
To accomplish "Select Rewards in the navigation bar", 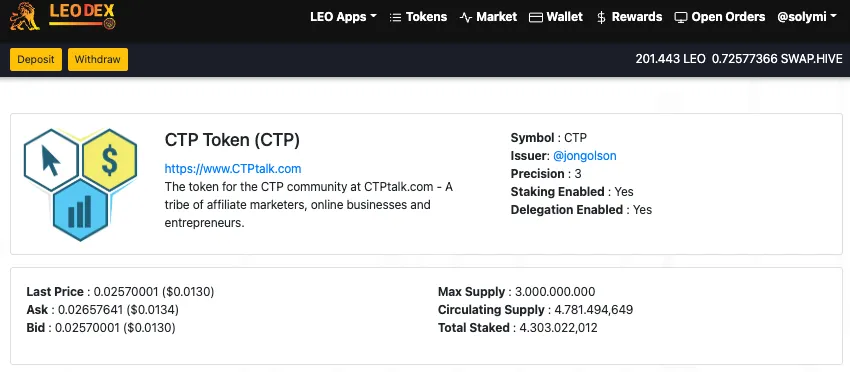I will click(636, 17).
